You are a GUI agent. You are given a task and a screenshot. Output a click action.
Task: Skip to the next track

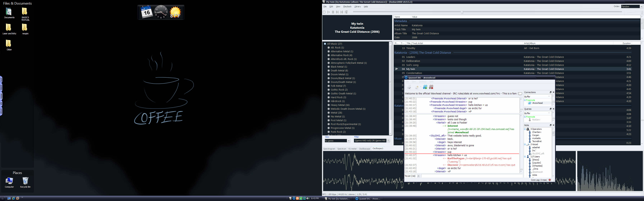pyautogui.click(x=342, y=12)
